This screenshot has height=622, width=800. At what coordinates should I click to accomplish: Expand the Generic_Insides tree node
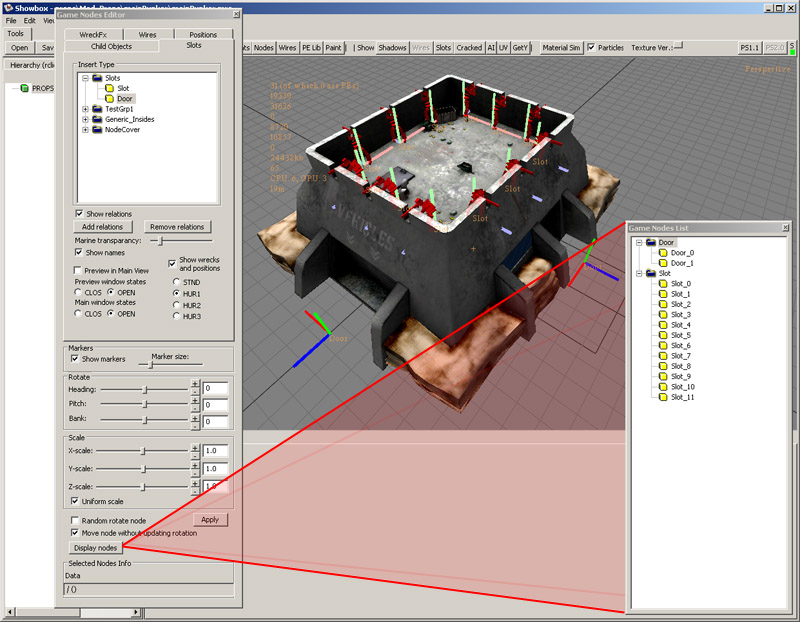pyautogui.click(x=85, y=119)
